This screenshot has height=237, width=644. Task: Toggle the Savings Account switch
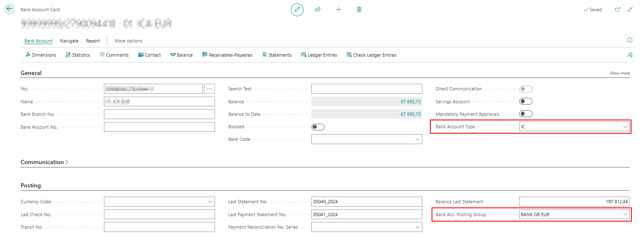point(525,102)
